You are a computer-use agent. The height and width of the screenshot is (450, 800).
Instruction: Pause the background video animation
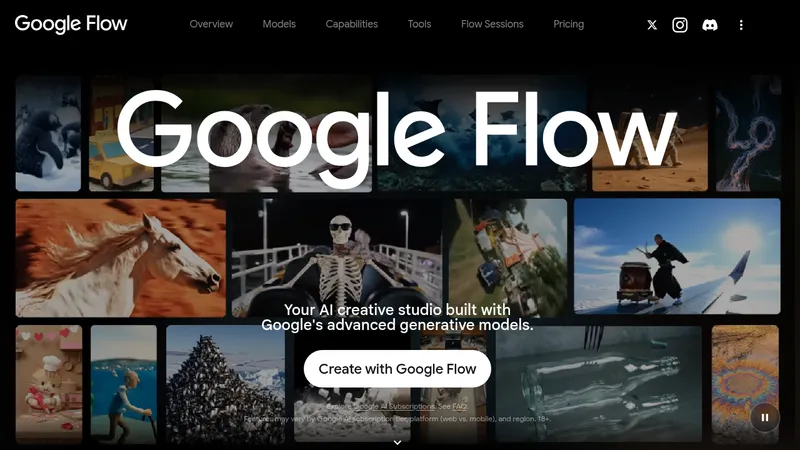764,417
